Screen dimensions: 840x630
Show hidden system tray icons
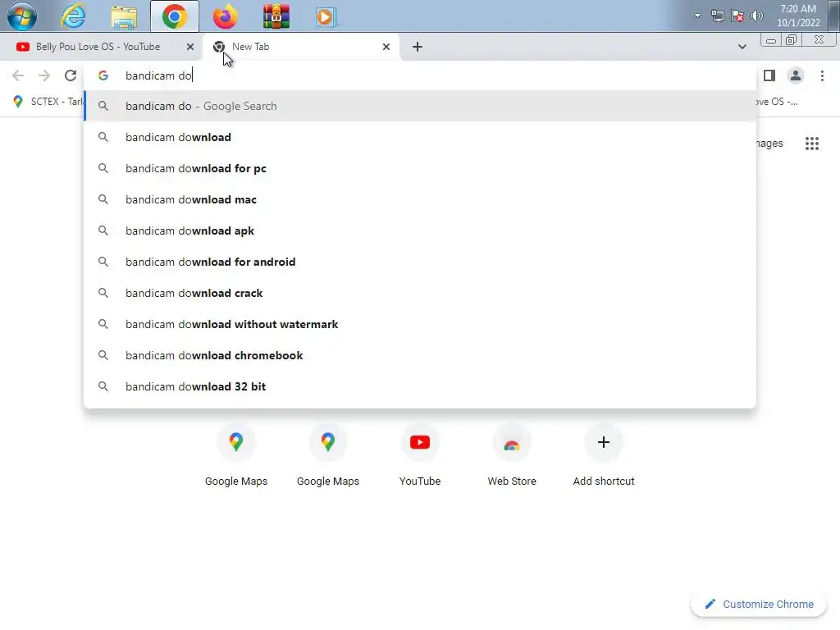pos(697,16)
